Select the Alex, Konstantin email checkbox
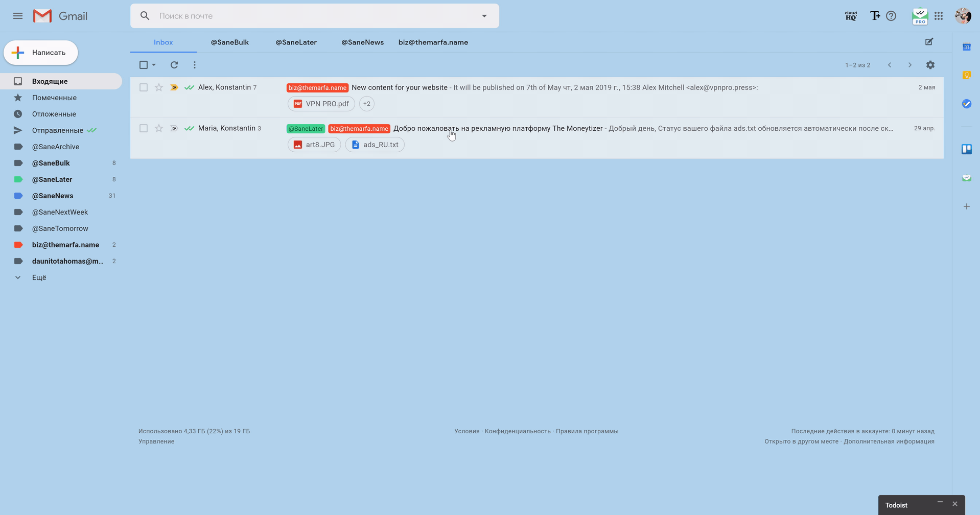Viewport: 980px width, 515px height. (x=144, y=87)
